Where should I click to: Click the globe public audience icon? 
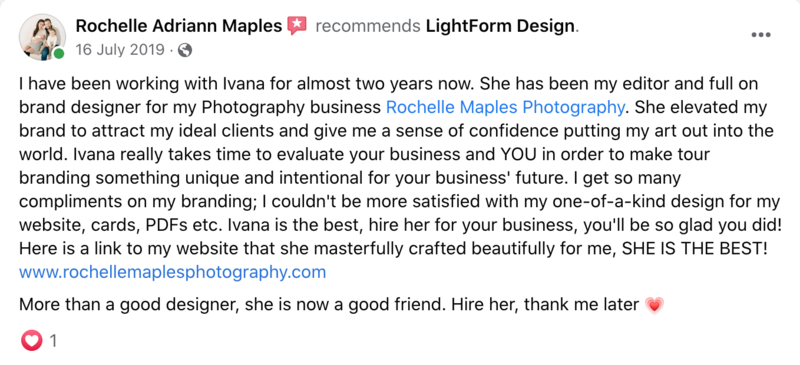click(185, 50)
